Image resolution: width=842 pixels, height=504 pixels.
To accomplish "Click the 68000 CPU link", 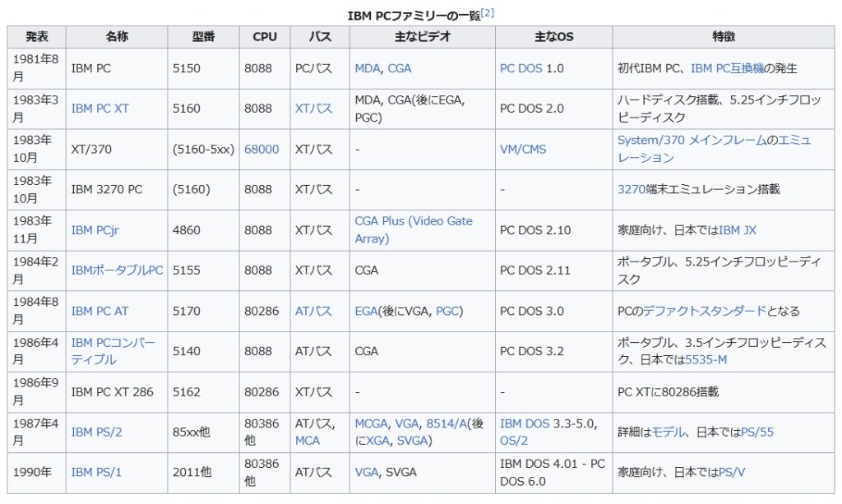I will (261, 149).
